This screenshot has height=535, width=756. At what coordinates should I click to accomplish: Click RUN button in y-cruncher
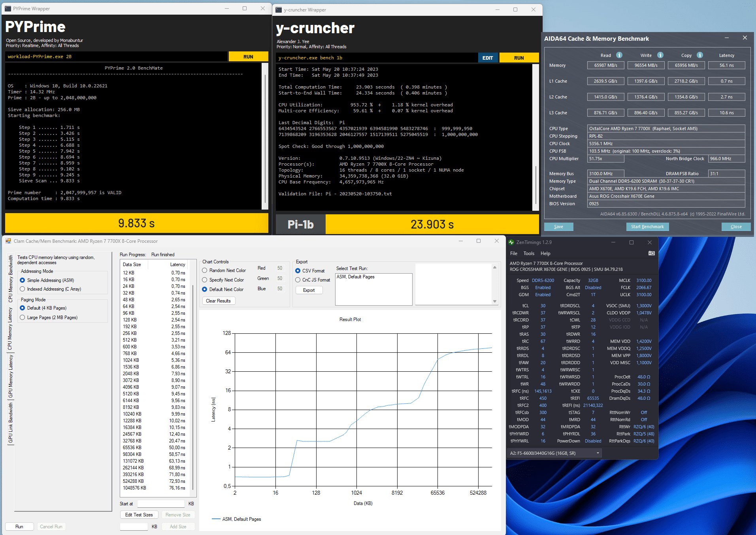[x=519, y=58]
